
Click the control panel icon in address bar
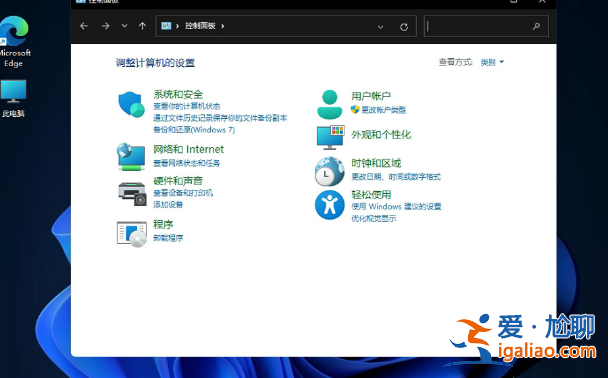[166, 26]
